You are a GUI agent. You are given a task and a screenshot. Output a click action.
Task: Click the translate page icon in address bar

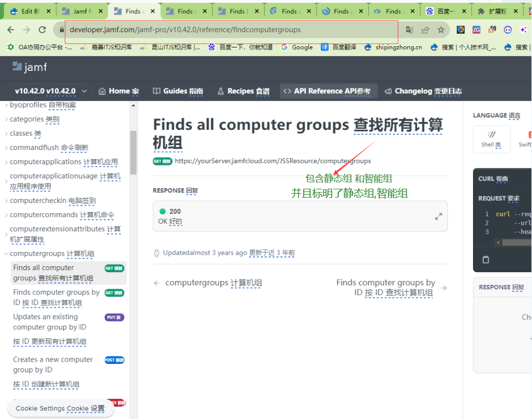[x=409, y=30]
